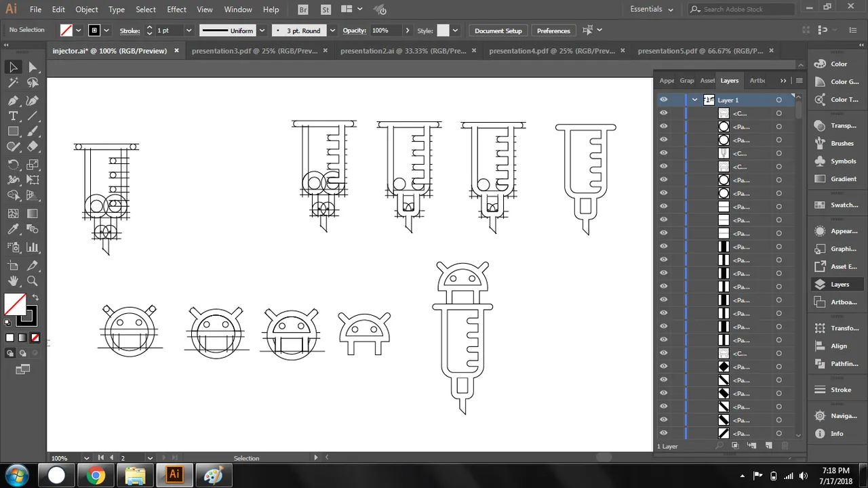Select the Gradient tool in toolbox
The height and width of the screenshot is (488, 868).
pos(33,213)
